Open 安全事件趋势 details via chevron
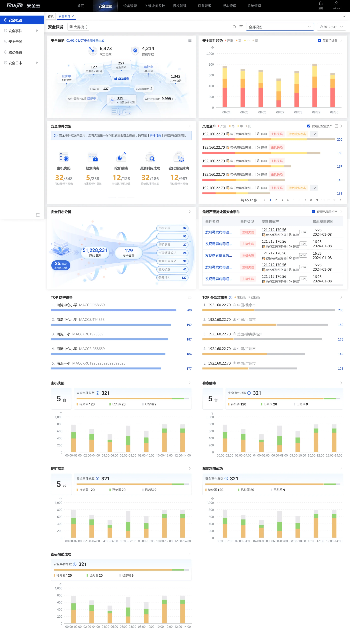350x644 pixels. (x=341, y=41)
